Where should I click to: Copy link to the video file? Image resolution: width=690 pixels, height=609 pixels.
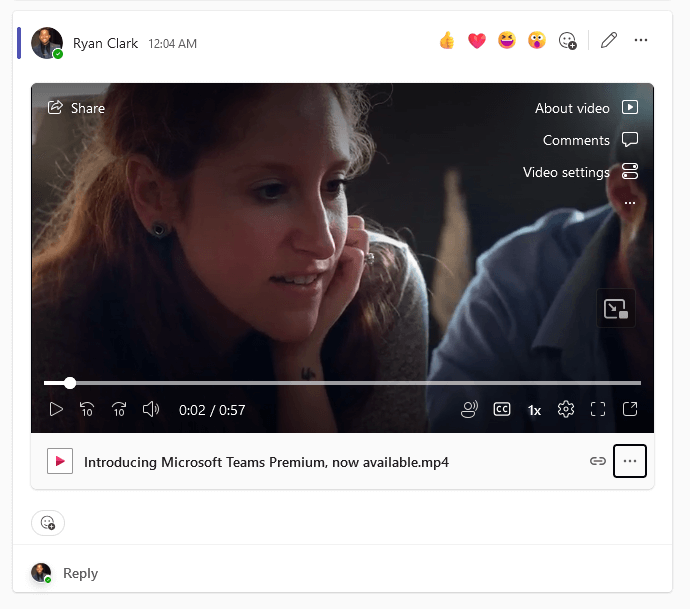coord(598,461)
